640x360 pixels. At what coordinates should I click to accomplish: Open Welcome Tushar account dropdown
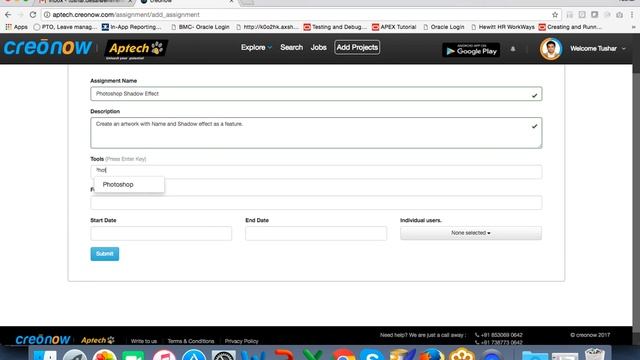598,49
